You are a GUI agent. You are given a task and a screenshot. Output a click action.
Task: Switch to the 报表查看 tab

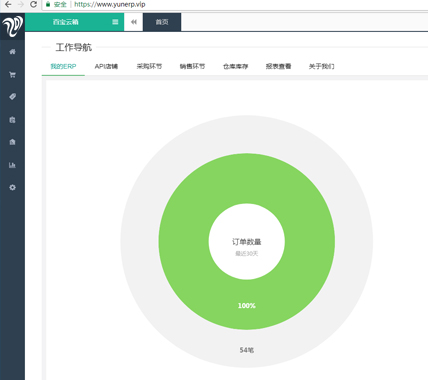point(278,66)
